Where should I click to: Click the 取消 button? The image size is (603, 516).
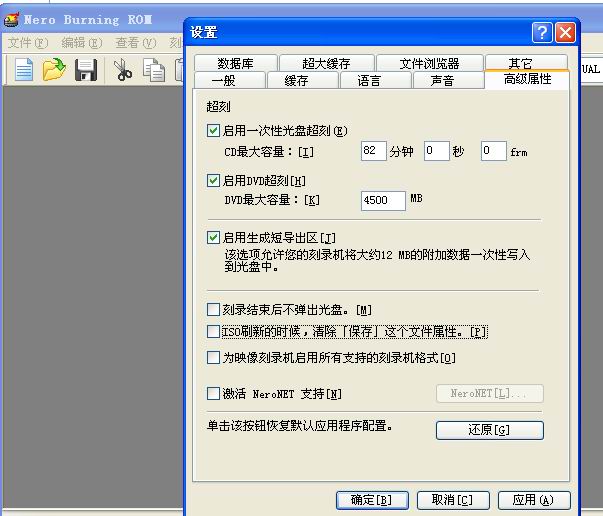click(x=453, y=500)
